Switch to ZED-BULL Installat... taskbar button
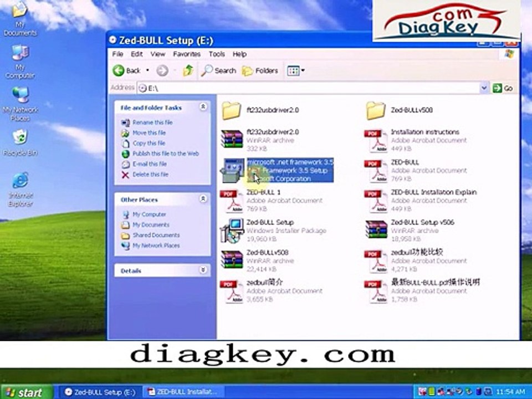The image size is (532, 399). (x=183, y=392)
